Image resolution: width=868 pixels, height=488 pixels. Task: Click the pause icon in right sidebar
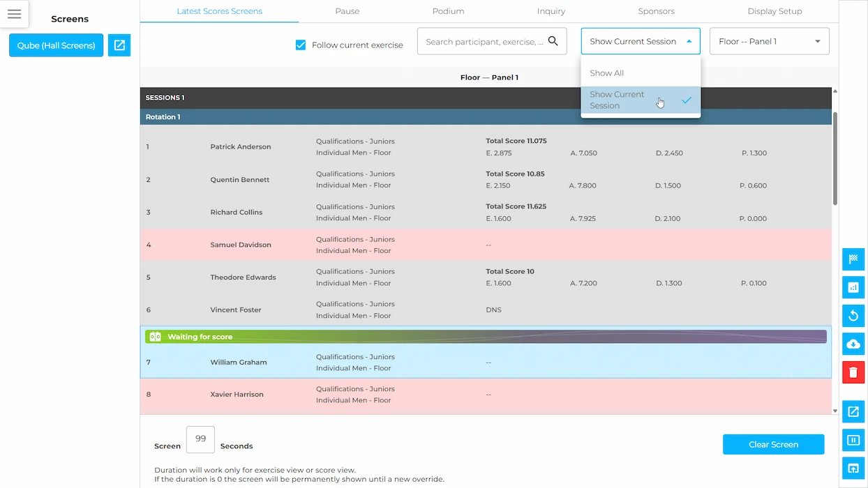(853, 440)
